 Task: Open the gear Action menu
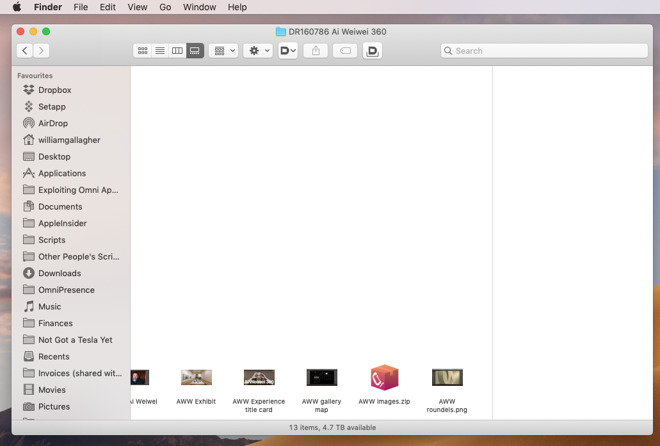click(x=258, y=51)
